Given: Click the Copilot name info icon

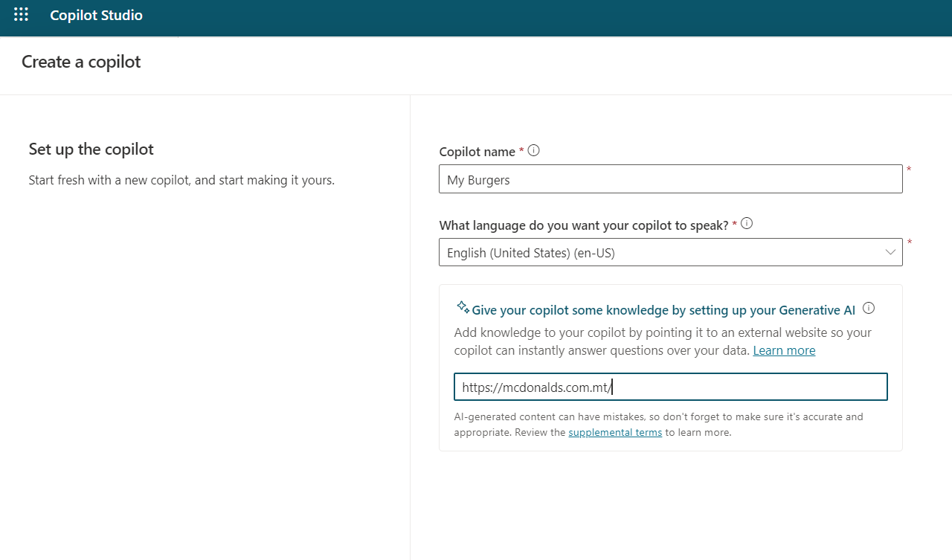Looking at the screenshot, I should coord(533,150).
